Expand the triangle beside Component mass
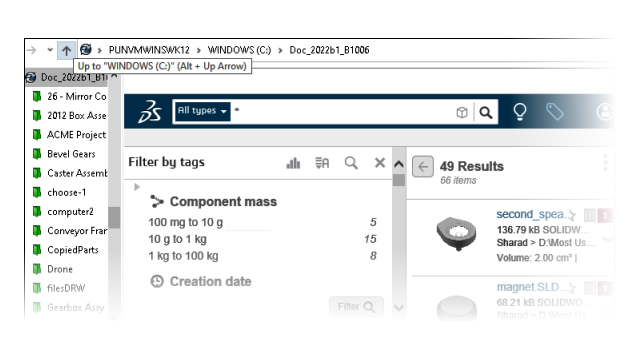The width and height of the screenshot is (640, 360). tap(137, 187)
